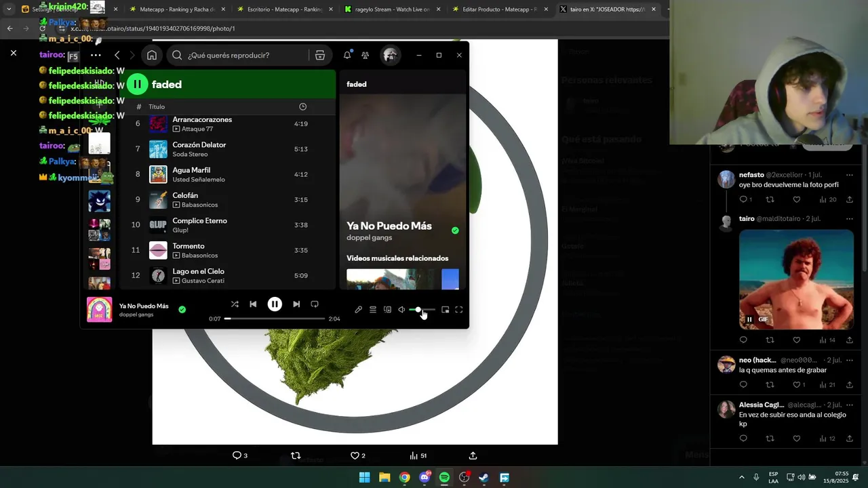This screenshot has height=488, width=868.
Task: Play track Arrancacorazones
Action: (202, 119)
